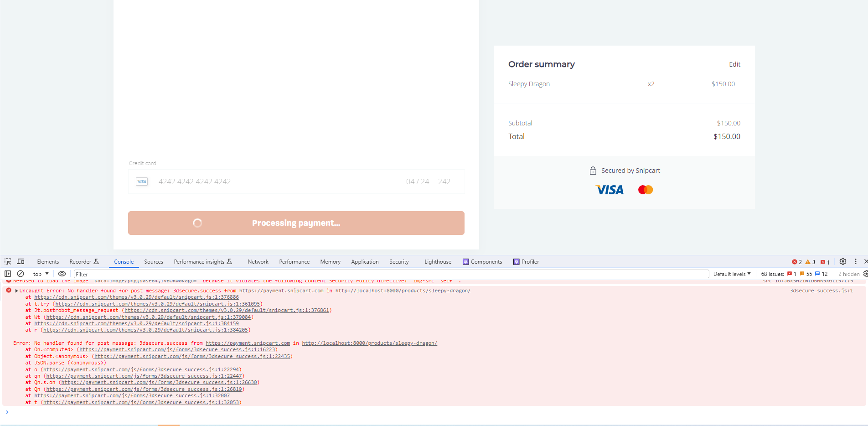Toggle the device toolbar icon
The width and height of the screenshot is (868, 426).
pyautogui.click(x=21, y=261)
